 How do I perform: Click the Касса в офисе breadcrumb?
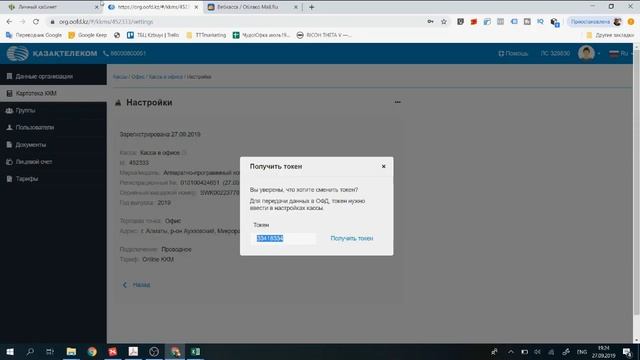(x=165, y=77)
